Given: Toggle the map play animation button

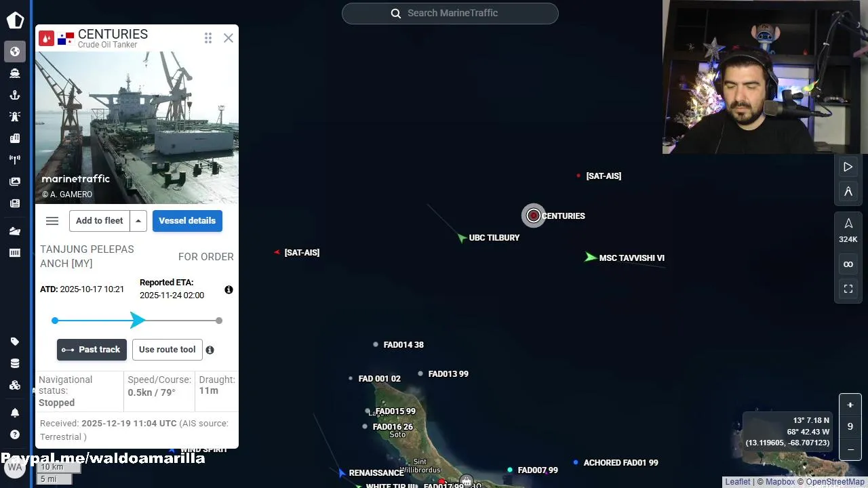Looking at the screenshot, I should pos(848,167).
